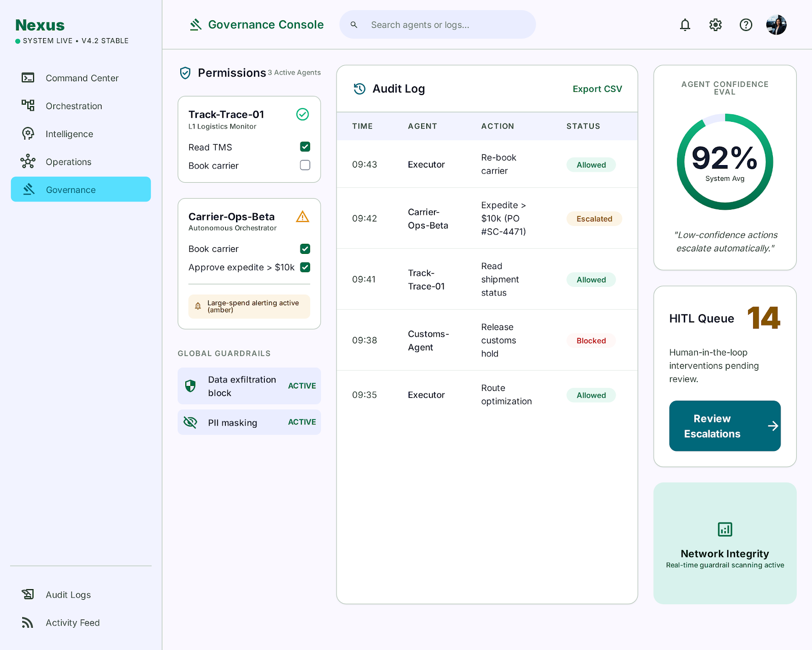Viewport: 812px width, 650px height.
Task: Select Governance in the sidebar
Action: [x=81, y=189]
